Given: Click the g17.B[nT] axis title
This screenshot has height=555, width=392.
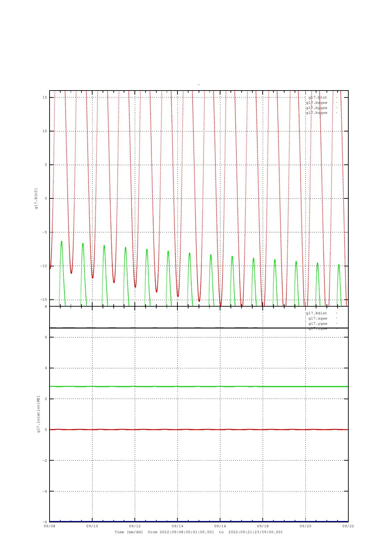Looking at the screenshot, I should click(36, 198).
